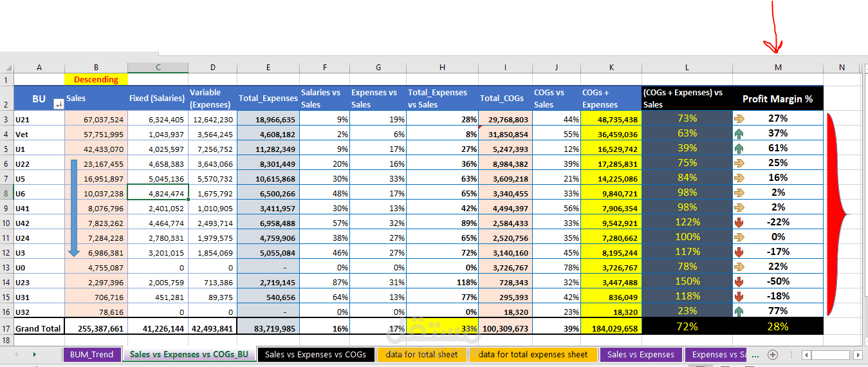Click the Profit Margin % header cell

click(778, 99)
